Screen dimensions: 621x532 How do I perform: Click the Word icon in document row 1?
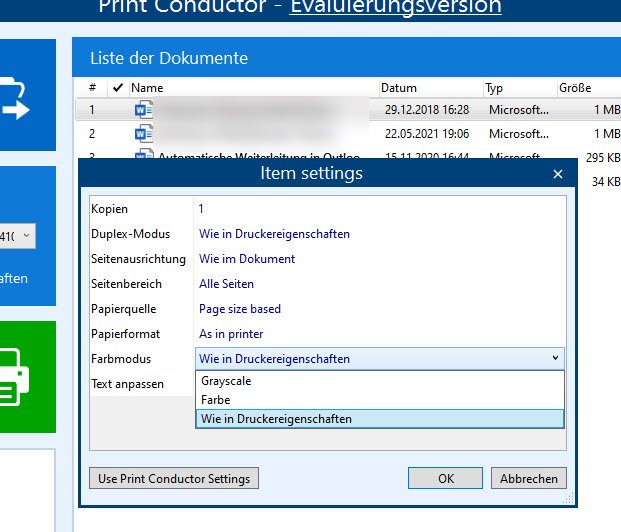coord(143,110)
